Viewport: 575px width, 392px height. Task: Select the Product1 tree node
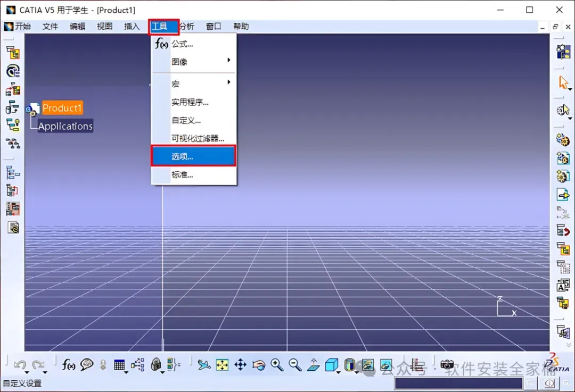pos(62,108)
